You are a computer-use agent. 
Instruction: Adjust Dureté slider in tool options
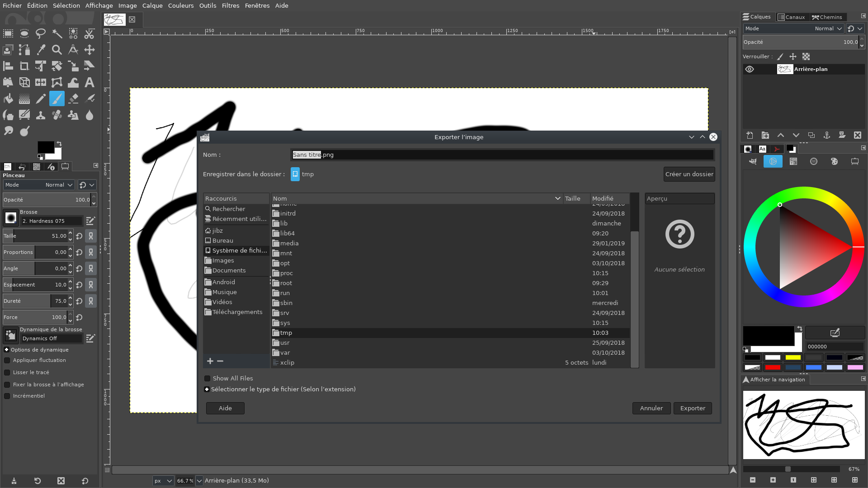pyautogui.click(x=35, y=301)
